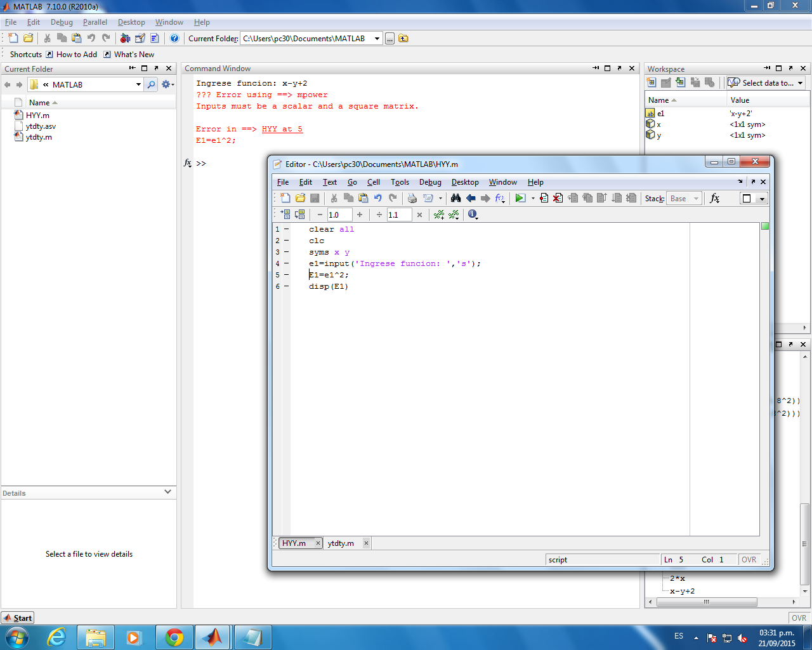Click Simulink icon in main toolbar
This screenshot has width=812, height=650.
[x=125, y=38]
